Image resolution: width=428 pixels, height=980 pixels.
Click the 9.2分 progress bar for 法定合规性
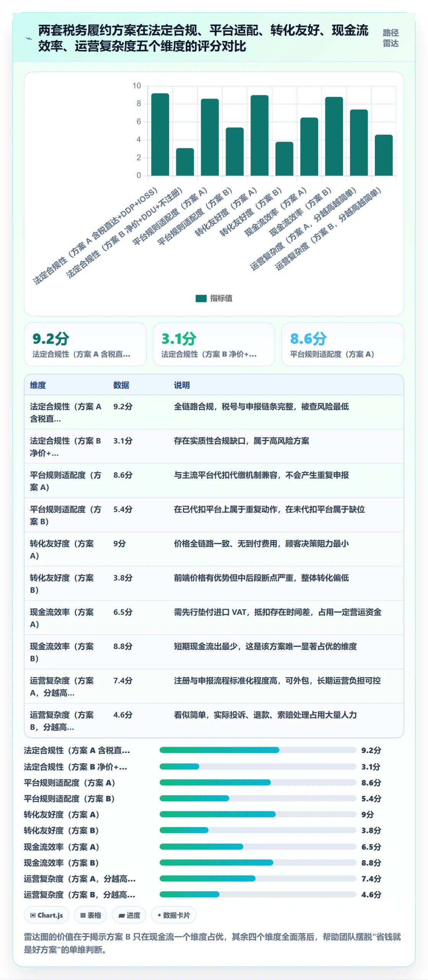click(x=258, y=750)
